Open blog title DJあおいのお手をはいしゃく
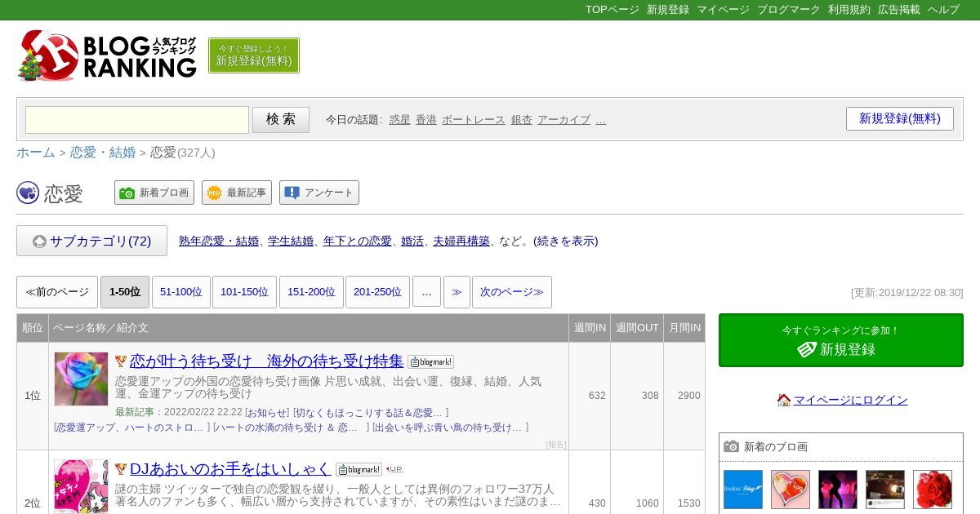Image resolution: width=980 pixels, height=514 pixels. [230, 468]
